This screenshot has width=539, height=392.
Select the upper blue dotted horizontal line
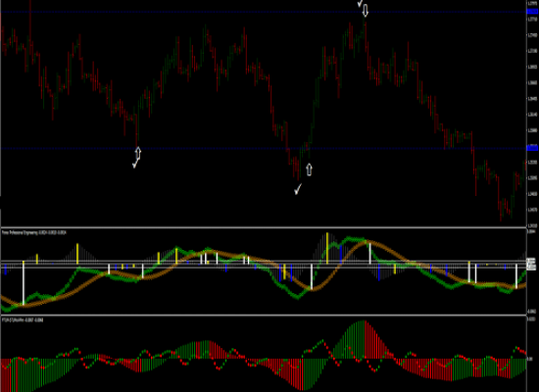(264, 12)
